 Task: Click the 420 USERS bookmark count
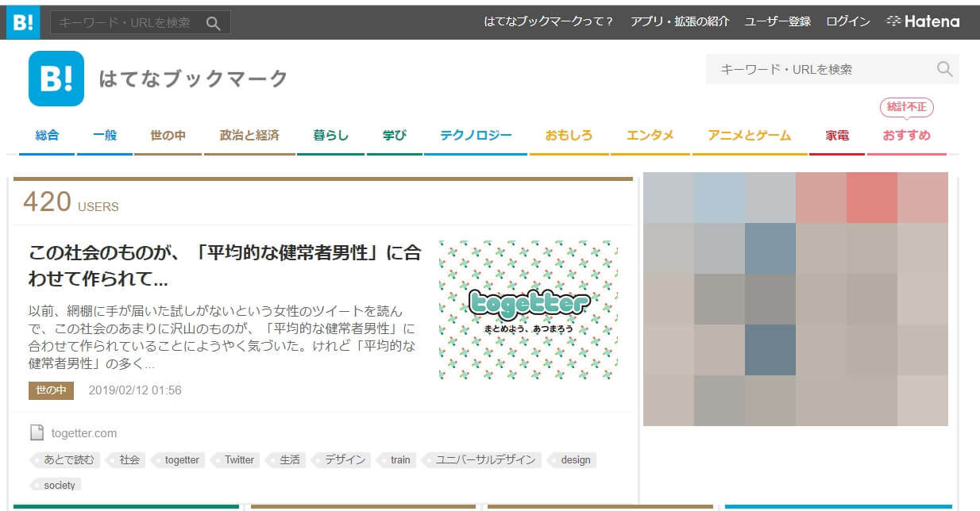pyautogui.click(x=71, y=203)
